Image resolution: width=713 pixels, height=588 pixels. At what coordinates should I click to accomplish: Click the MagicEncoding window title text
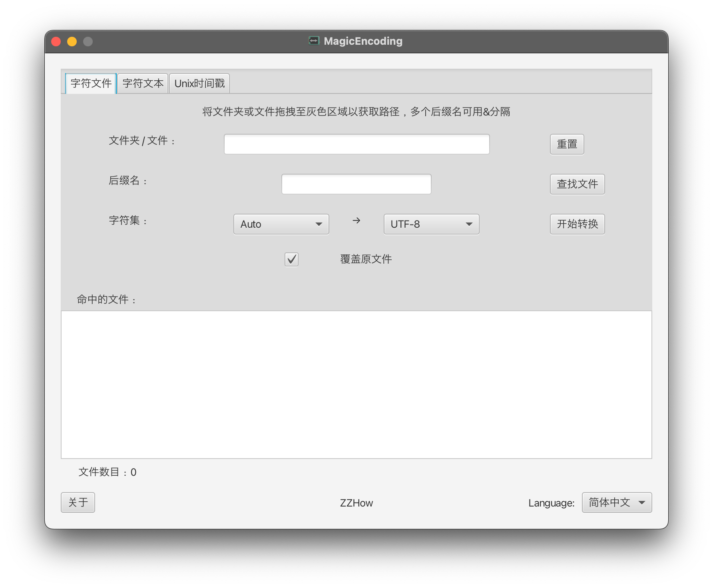(x=363, y=41)
